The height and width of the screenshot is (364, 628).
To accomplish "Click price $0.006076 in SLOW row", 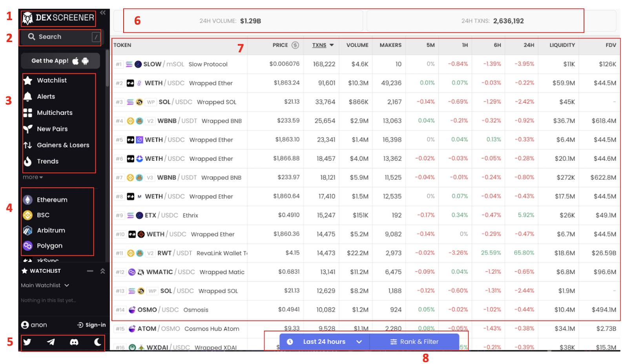I will click(284, 64).
